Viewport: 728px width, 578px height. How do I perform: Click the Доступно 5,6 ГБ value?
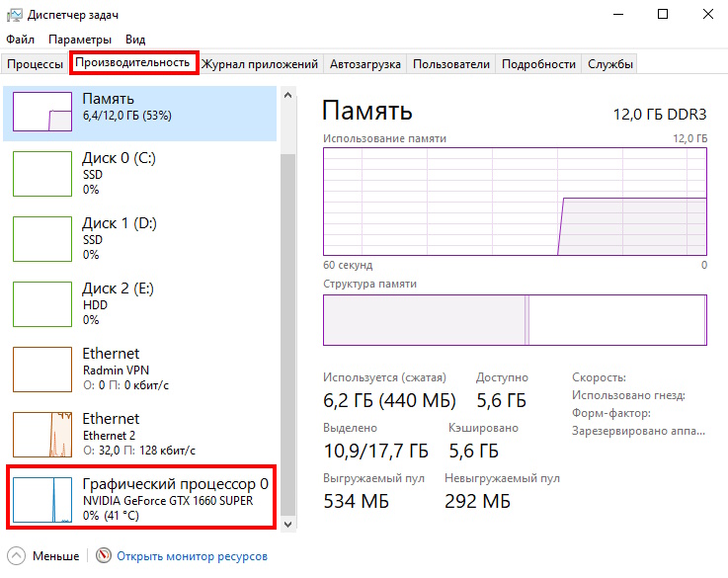[x=501, y=400]
